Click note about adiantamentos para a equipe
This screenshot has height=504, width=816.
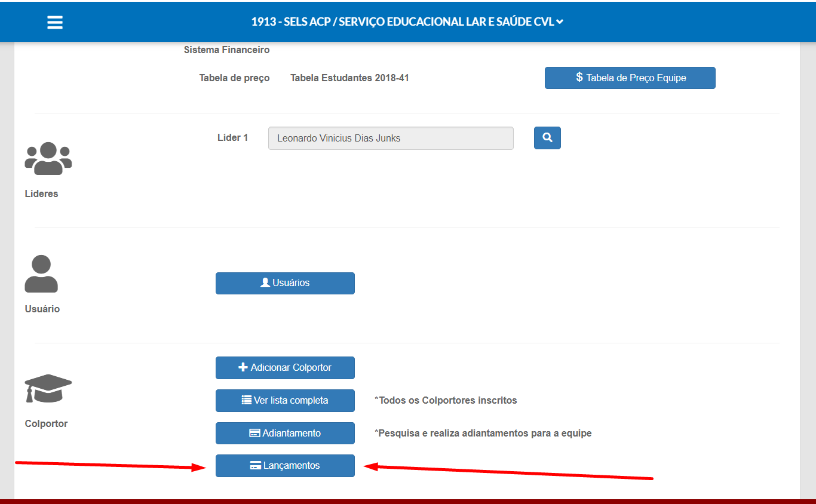483,434
